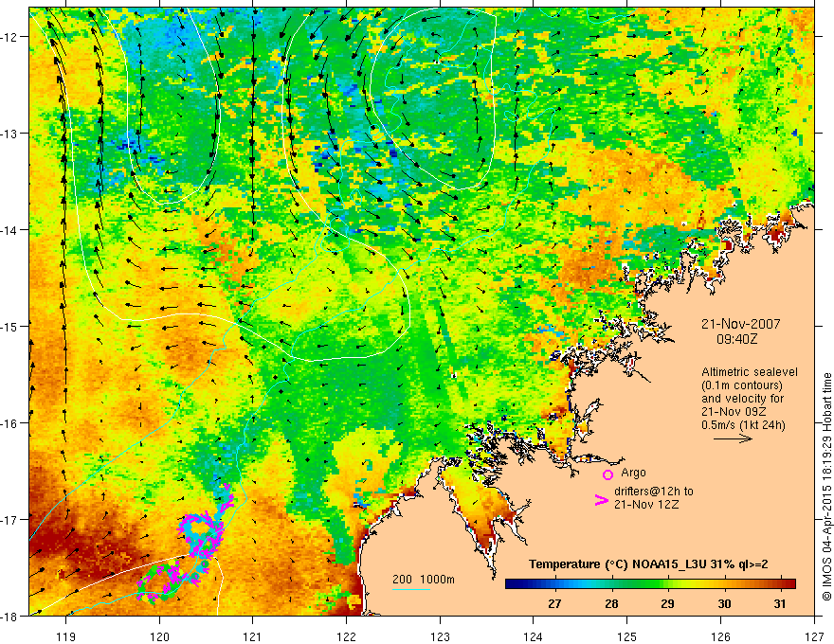The height and width of the screenshot is (644, 834).
Task: Click the 29 colorbar tick label
Action: click(667, 603)
